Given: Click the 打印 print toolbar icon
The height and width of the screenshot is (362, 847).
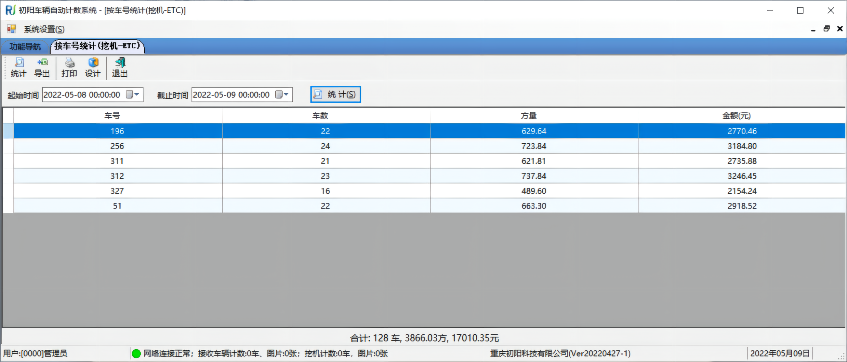Looking at the screenshot, I should (x=69, y=68).
